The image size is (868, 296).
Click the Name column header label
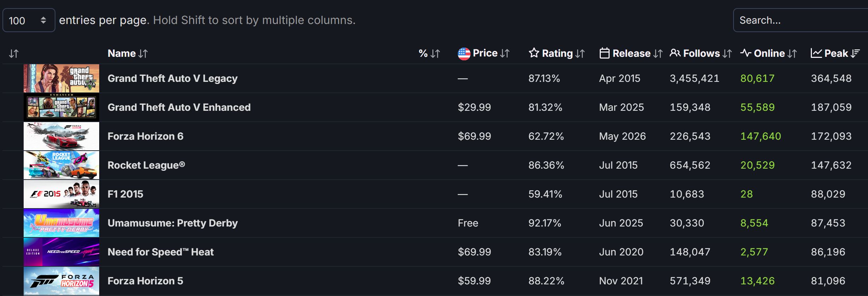(x=122, y=53)
